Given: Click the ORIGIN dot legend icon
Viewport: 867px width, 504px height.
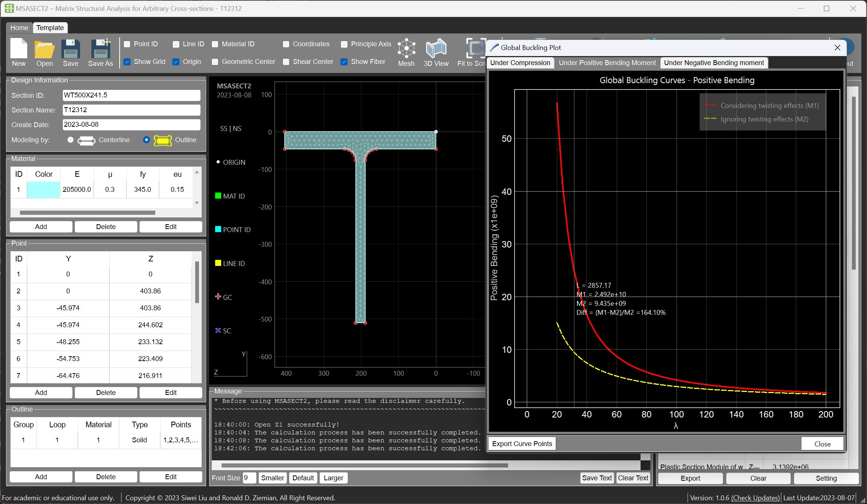Looking at the screenshot, I should (x=218, y=162).
